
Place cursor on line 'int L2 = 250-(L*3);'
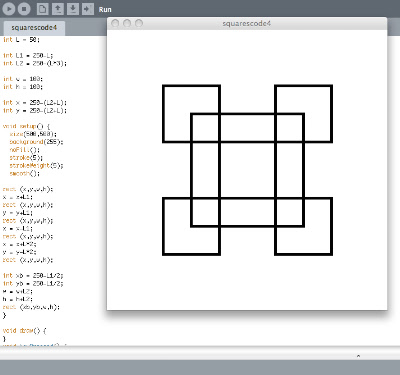pyautogui.click(x=35, y=63)
